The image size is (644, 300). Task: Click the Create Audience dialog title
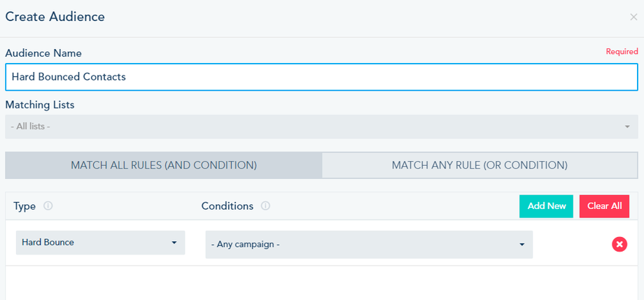coord(55,17)
